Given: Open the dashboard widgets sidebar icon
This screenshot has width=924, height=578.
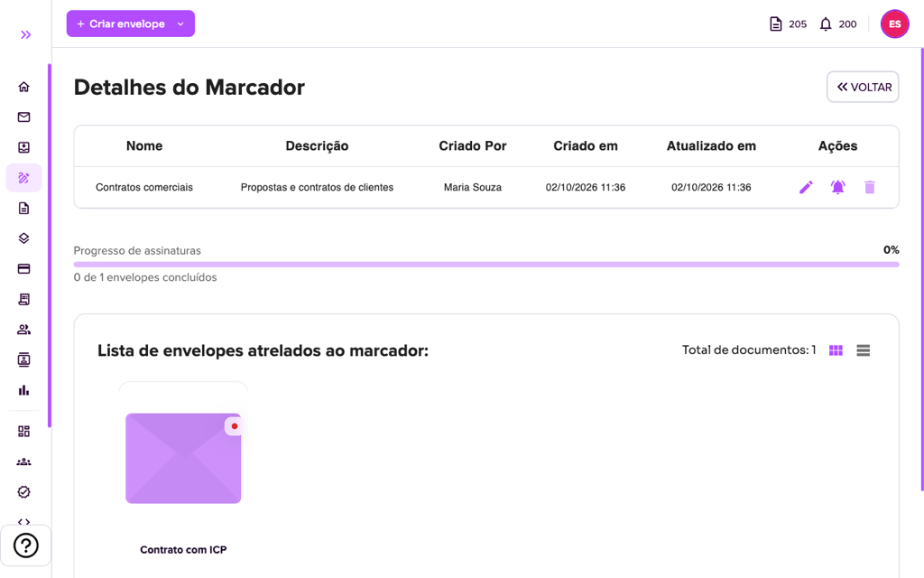Looking at the screenshot, I should [23, 431].
